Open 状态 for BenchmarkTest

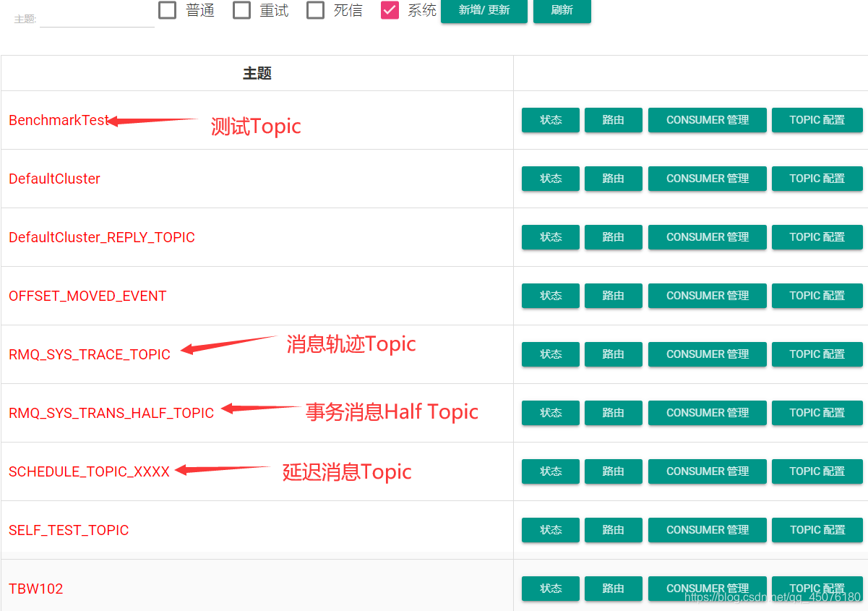[551, 120]
